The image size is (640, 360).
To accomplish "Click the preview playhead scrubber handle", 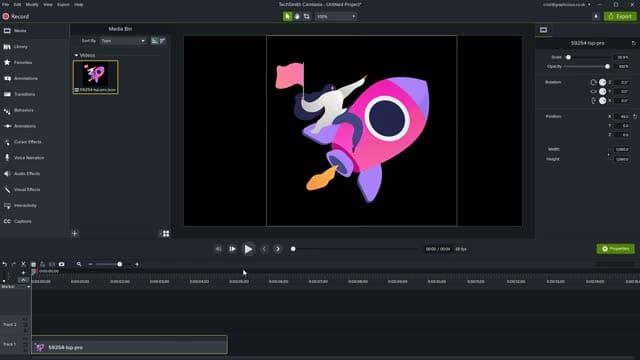I will click(293, 249).
